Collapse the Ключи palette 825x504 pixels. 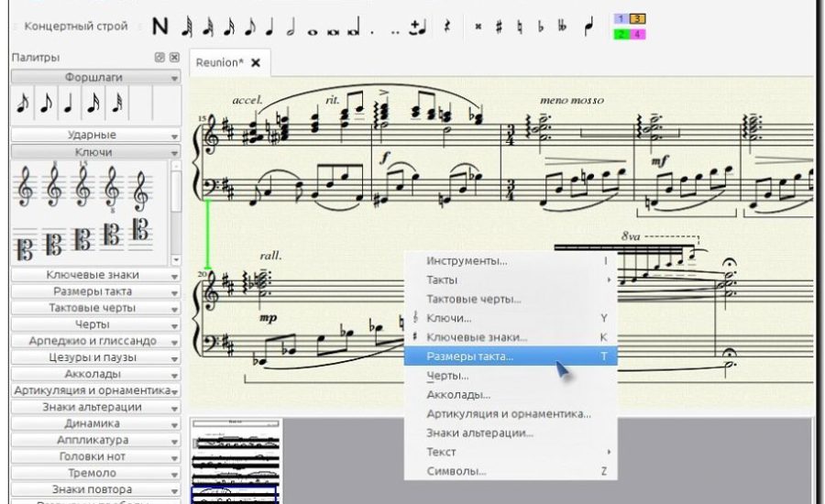tap(95, 151)
